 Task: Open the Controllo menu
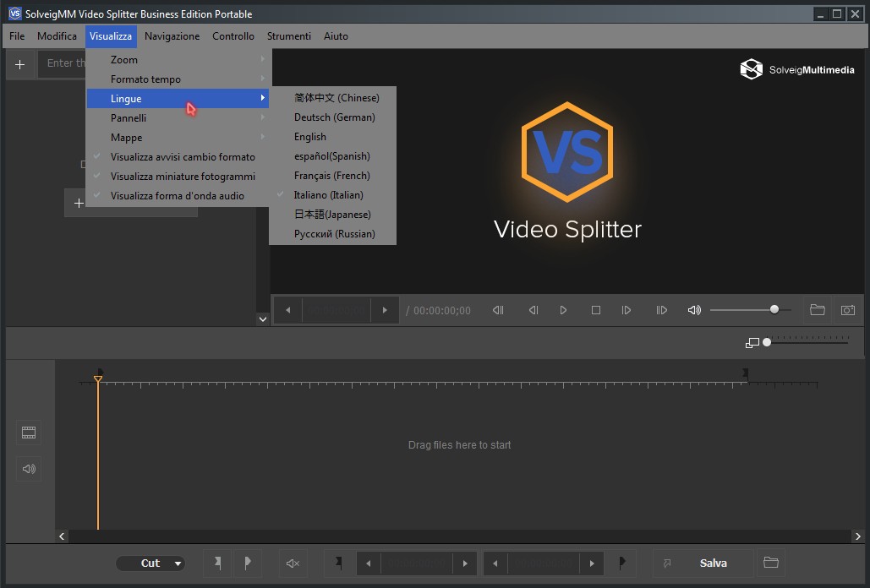(233, 36)
